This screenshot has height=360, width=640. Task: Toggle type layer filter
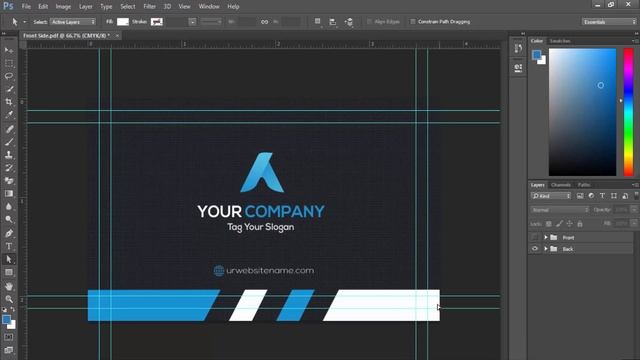pos(602,196)
